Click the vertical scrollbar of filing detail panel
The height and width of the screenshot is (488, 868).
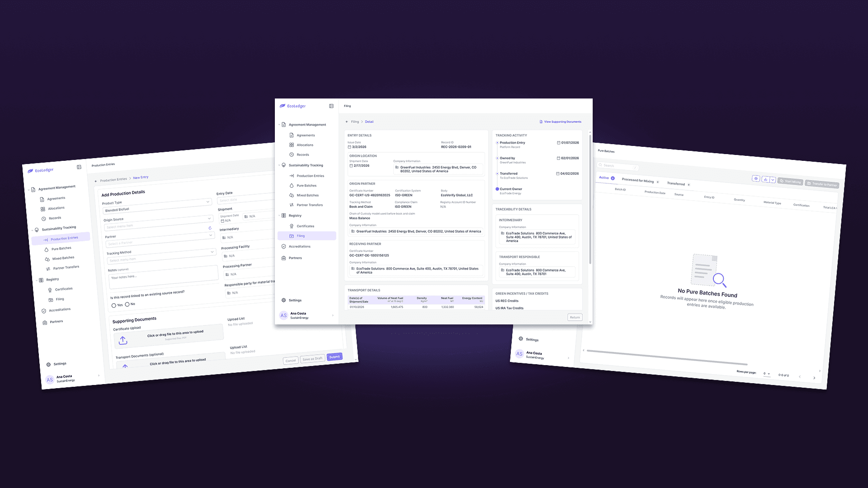coord(590,199)
